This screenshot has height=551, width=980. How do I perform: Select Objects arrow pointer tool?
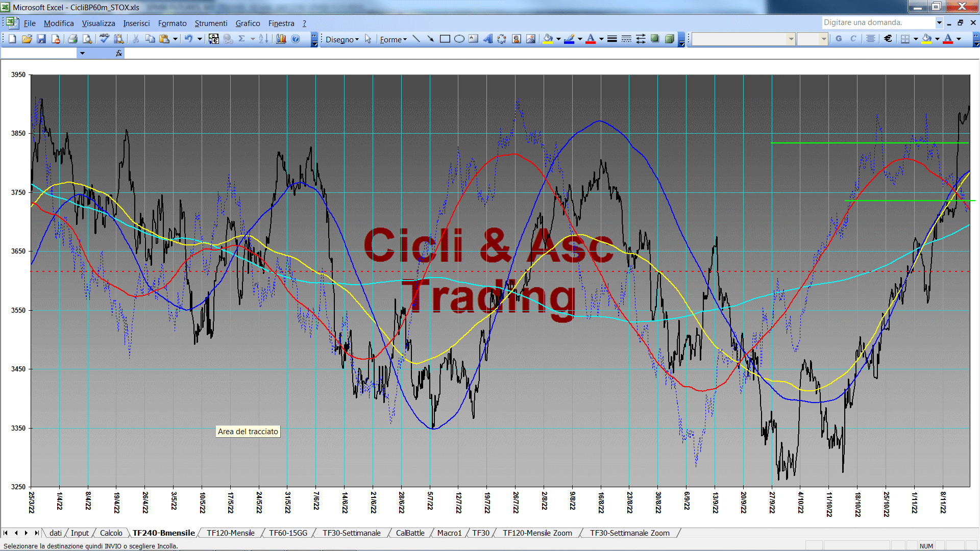[x=368, y=39]
